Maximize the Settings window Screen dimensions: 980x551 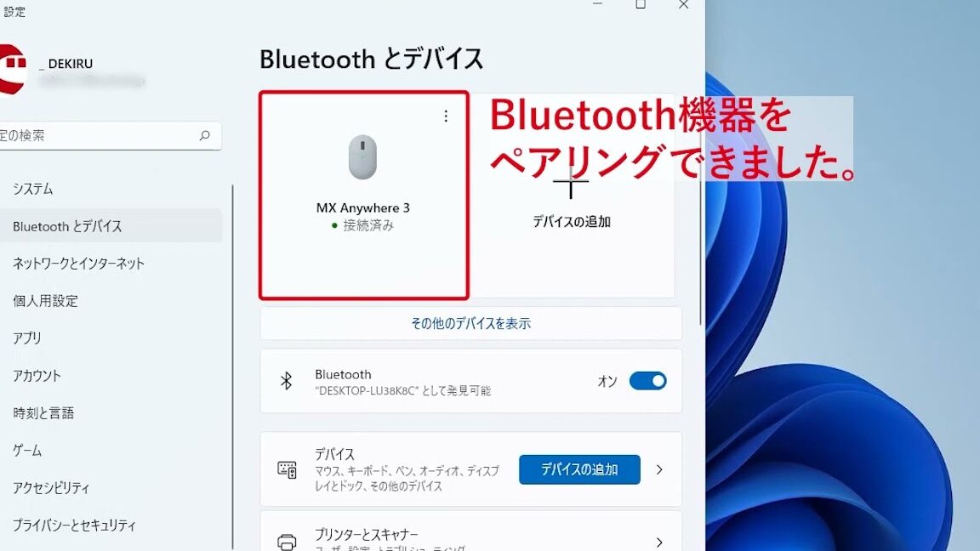[x=641, y=4]
